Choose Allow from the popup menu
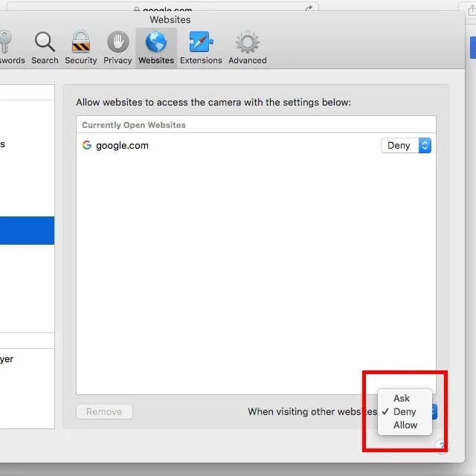476x476 pixels. coord(405,425)
